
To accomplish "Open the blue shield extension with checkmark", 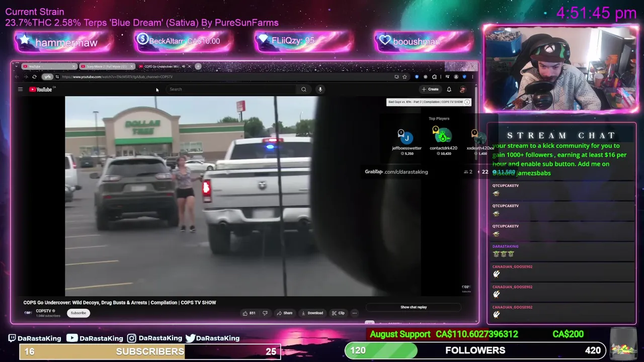I will (x=464, y=77).
